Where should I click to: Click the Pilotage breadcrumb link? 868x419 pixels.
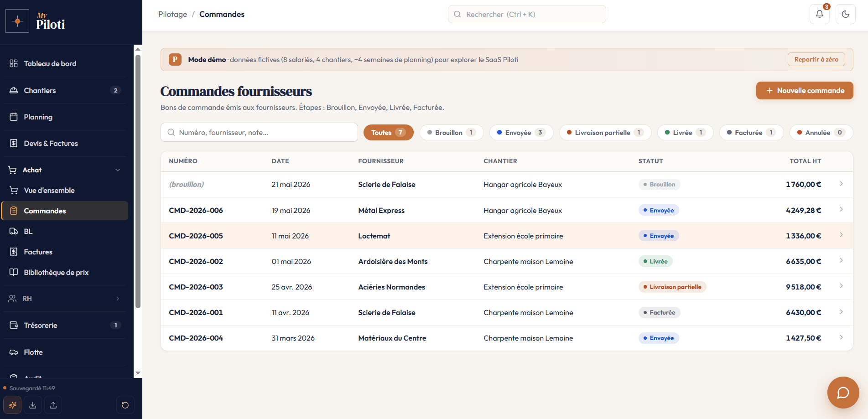[x=172, y=14]
